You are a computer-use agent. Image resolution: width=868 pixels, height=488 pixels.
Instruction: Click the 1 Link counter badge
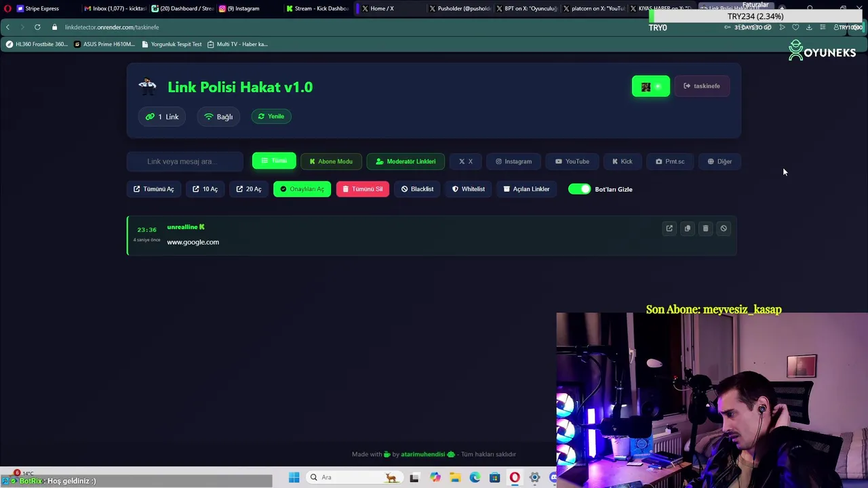point(162,117)
